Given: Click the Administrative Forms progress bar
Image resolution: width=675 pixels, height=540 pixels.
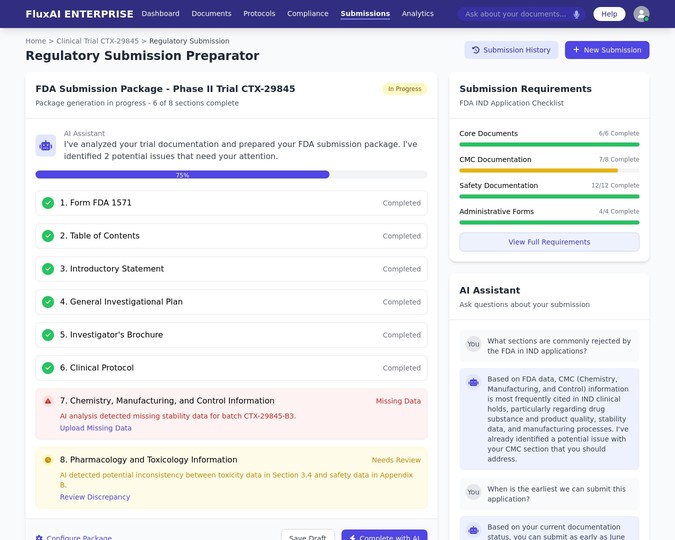Looking at the screenshot, I should 549,223.
